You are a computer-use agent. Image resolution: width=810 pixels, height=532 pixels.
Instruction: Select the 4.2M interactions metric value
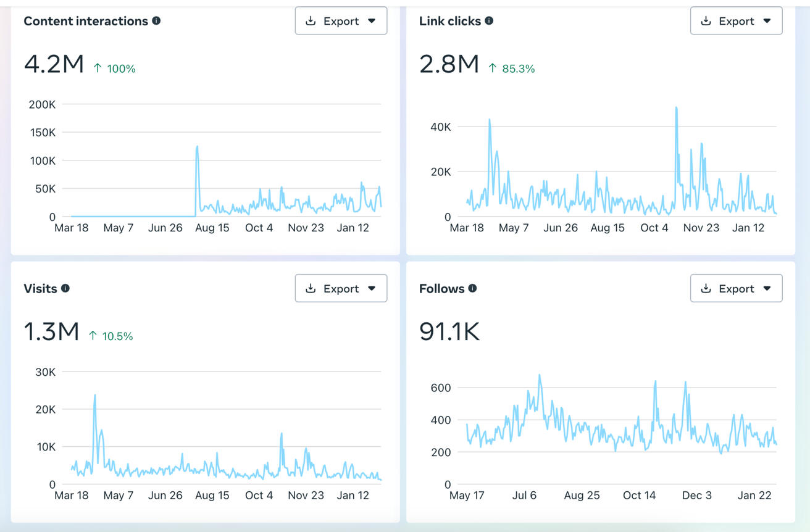click(52, 63)
